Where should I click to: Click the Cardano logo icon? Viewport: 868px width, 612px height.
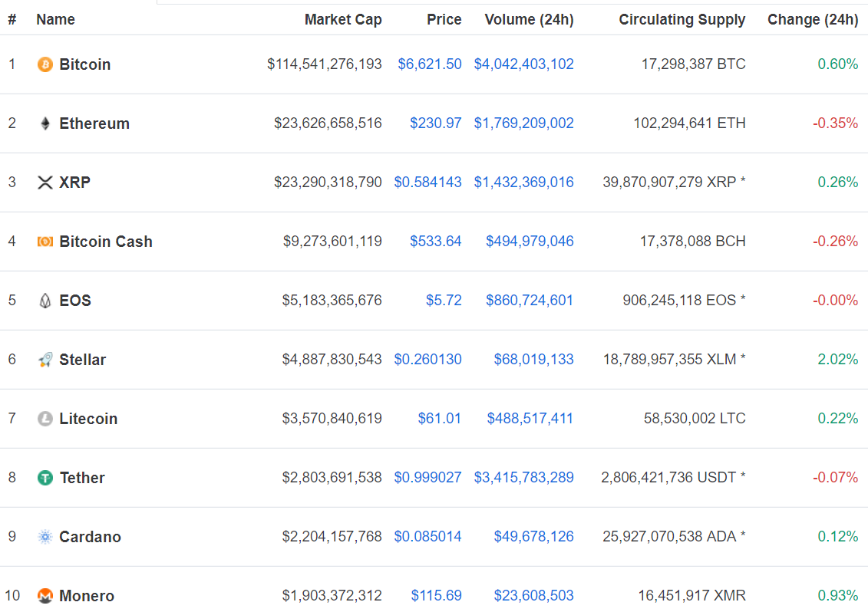(45, 537)
